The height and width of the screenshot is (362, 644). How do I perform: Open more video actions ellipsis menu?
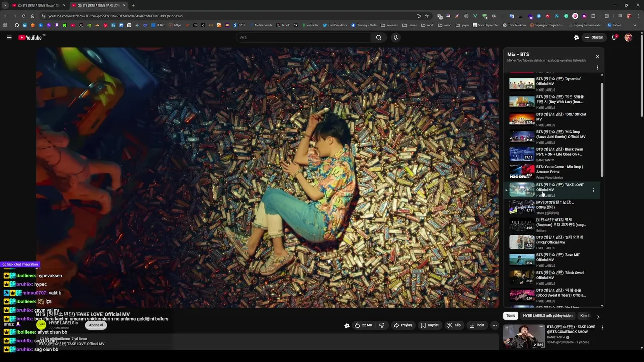coord(495,325)
